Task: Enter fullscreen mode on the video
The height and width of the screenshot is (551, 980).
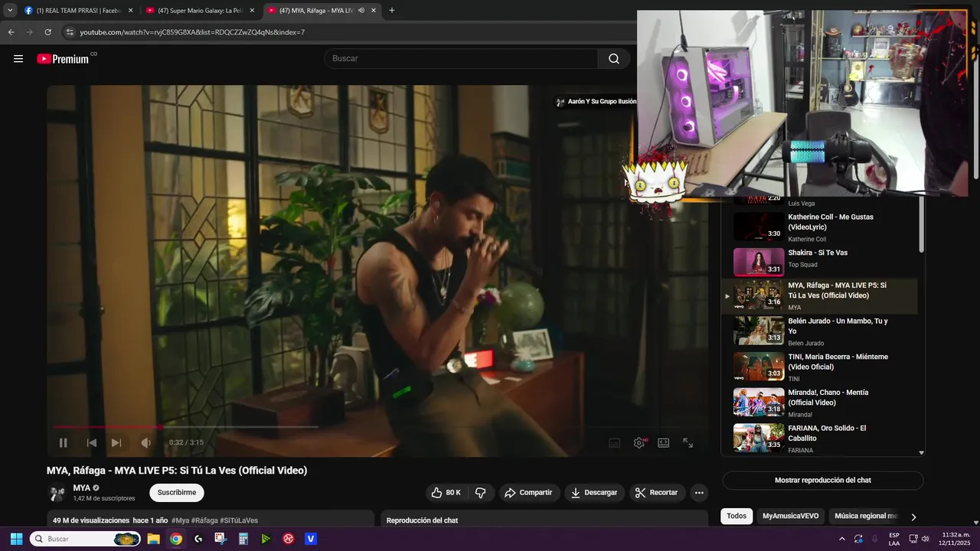Action: (688, 443)
